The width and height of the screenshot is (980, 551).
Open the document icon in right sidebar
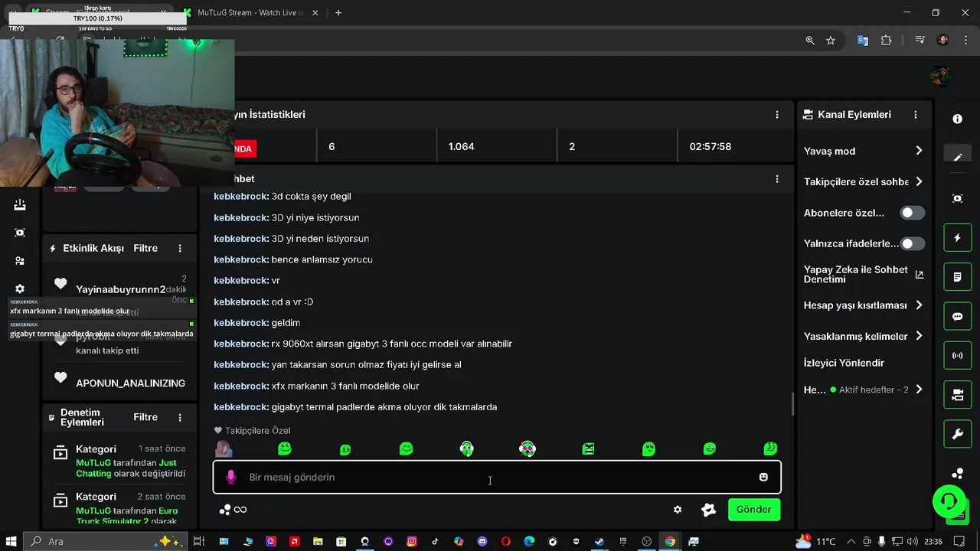(x=957, y=277)
